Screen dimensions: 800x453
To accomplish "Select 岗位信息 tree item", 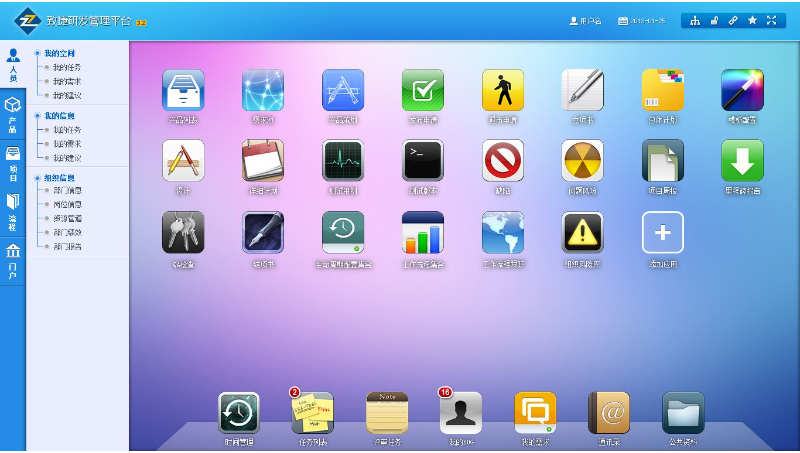I will pyautogui.click(x=67, y=205).
